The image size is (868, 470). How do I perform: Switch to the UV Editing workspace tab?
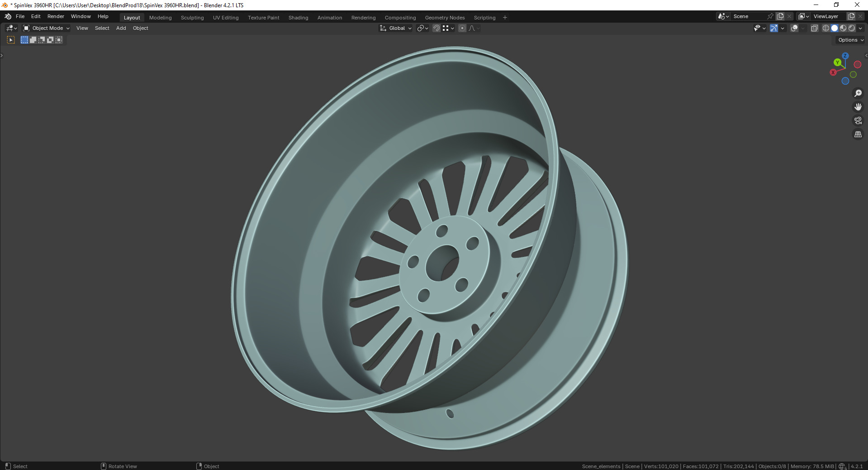pyautogui.click(x=226, y=18)
